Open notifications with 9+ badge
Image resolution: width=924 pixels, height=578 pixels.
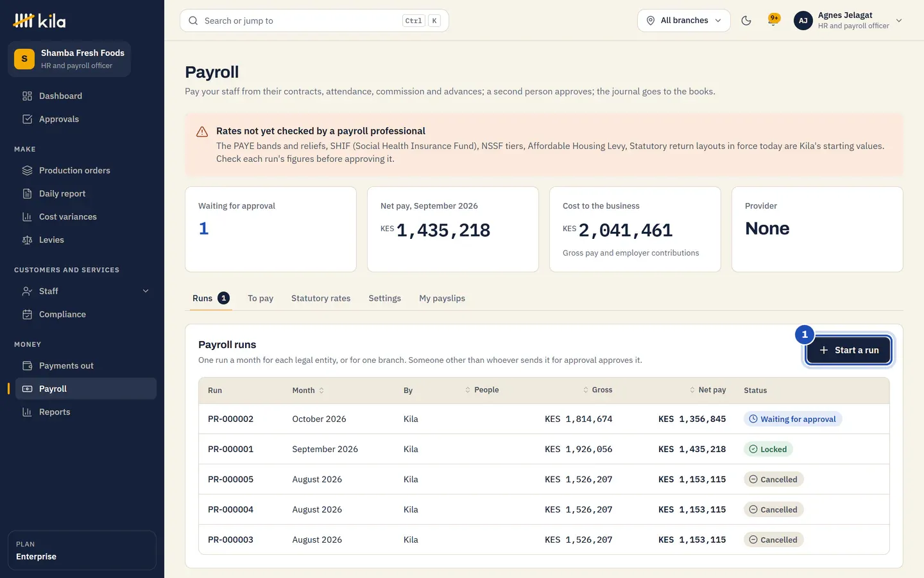774,21
